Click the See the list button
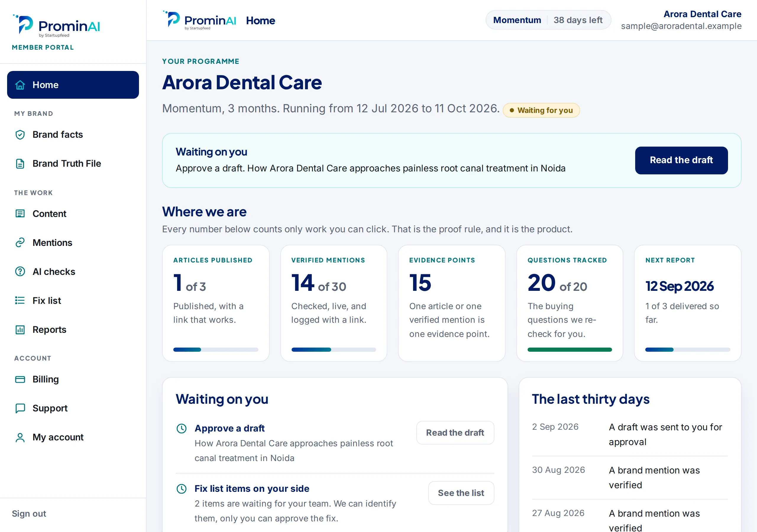Image resolution: width=757 pixels, height=532 pixels. coord(461,493)
